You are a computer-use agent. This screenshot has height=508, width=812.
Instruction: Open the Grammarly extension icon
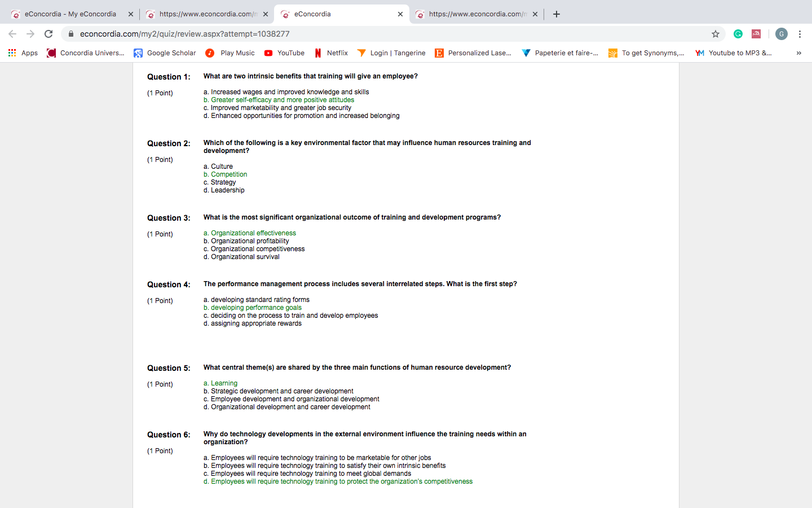point(738,34)
